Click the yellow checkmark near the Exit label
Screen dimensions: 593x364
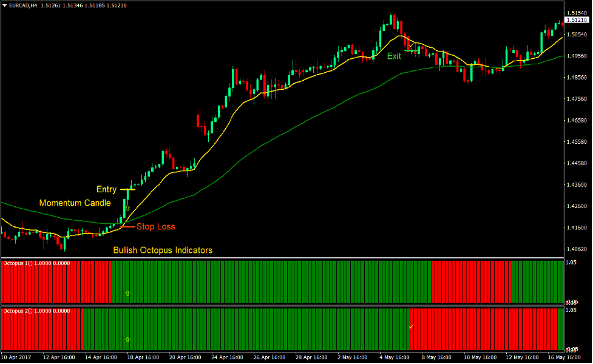click(410, 44)
